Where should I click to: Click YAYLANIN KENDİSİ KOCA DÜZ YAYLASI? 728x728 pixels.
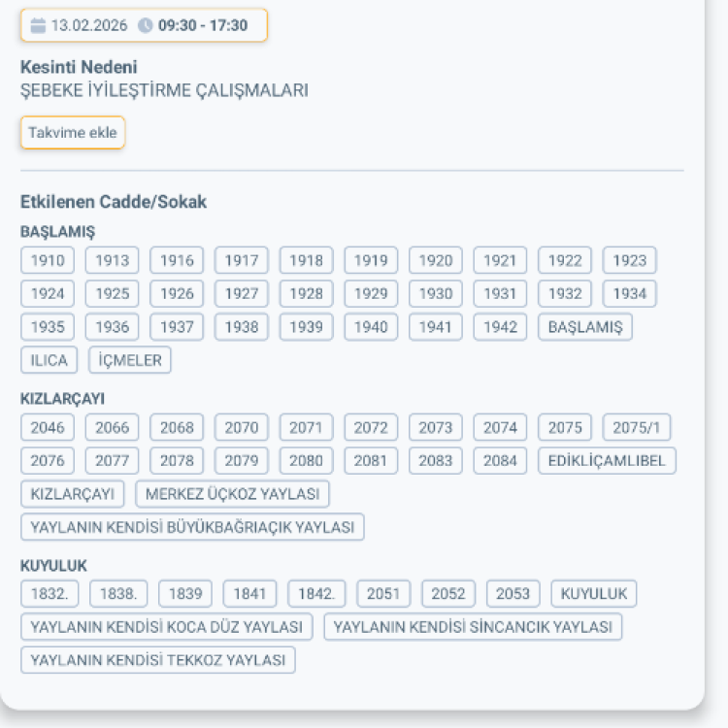(166, 627)
